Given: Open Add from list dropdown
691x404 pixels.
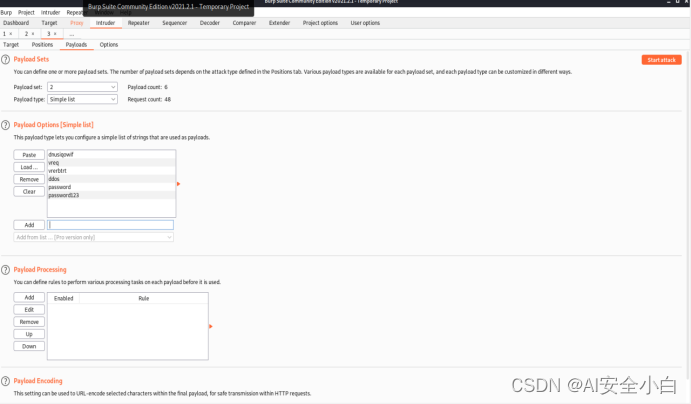Looking at the screenshot, I should pos(93,237).
